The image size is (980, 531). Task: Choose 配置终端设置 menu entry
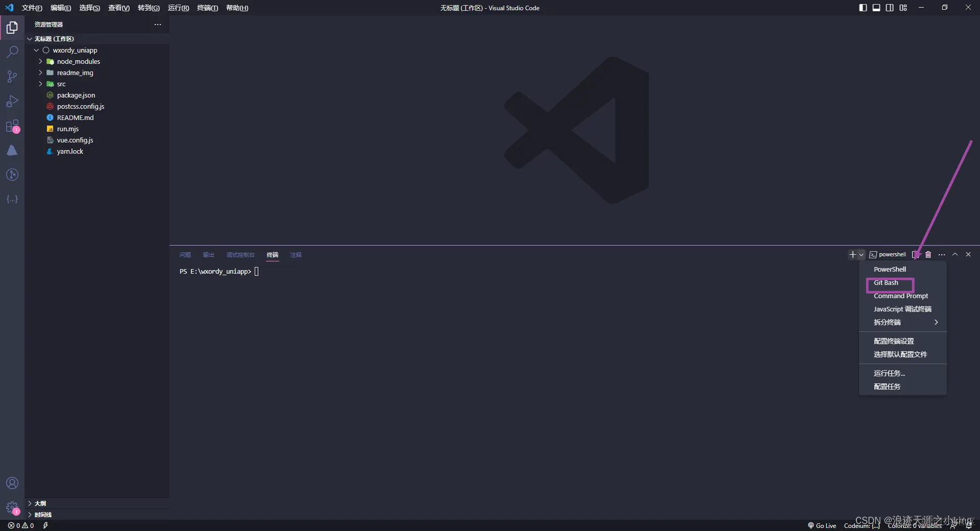(x=903, y=341)
